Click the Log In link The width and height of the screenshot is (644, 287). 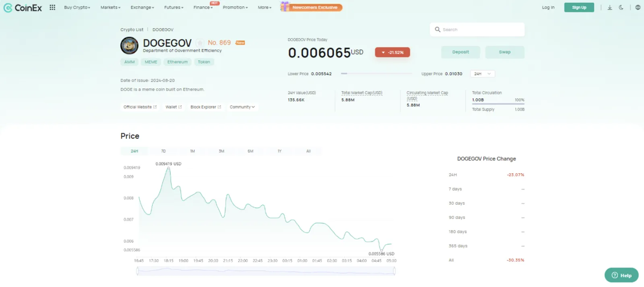(x=548, y=7)
